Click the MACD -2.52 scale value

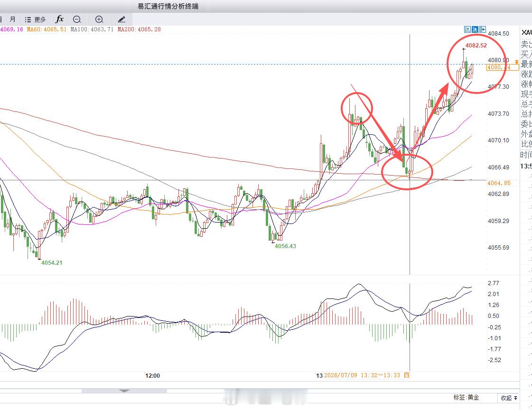coord(494,360)
